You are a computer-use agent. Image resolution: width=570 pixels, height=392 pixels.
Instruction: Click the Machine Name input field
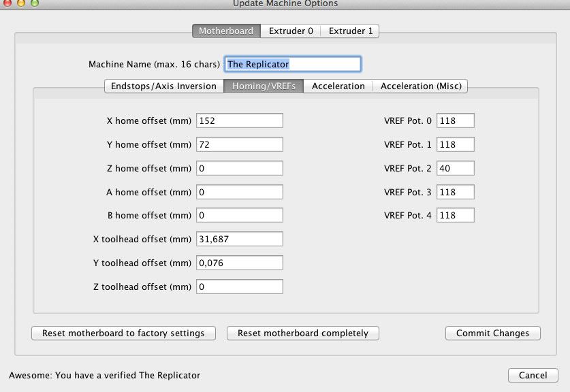[x=293, y=64]
